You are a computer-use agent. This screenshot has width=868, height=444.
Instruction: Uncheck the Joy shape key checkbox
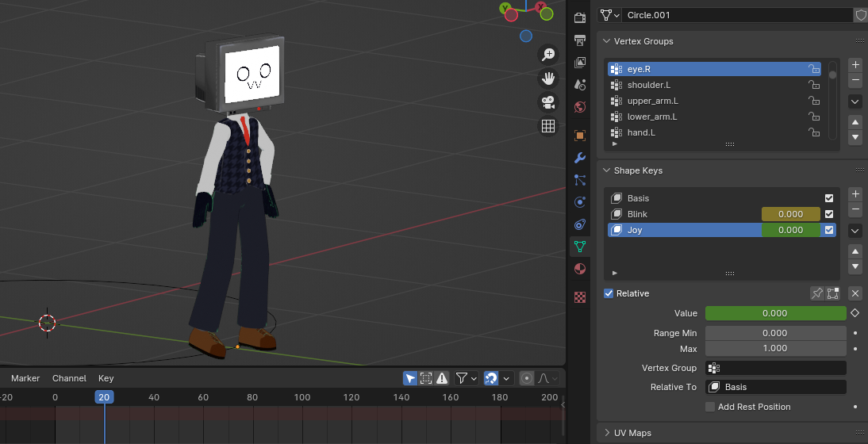click(x=829, y=230)
